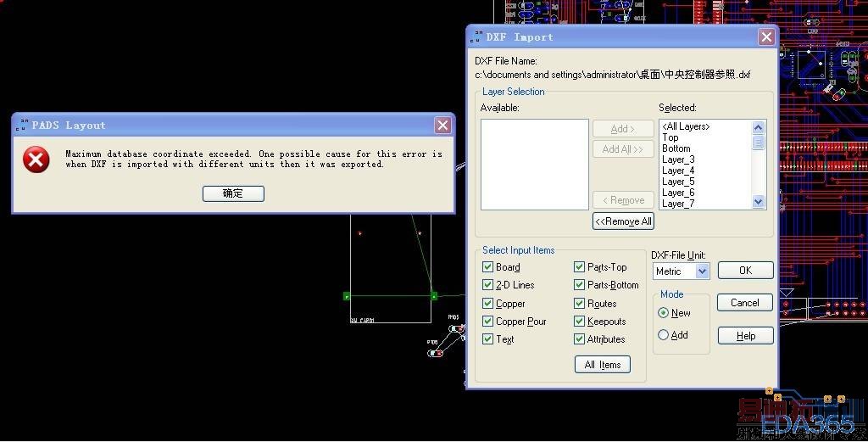The width and height of the screenshot is (868, 442).
Task: Click the left green square handle on the PCB canvas
Action: 347,296
